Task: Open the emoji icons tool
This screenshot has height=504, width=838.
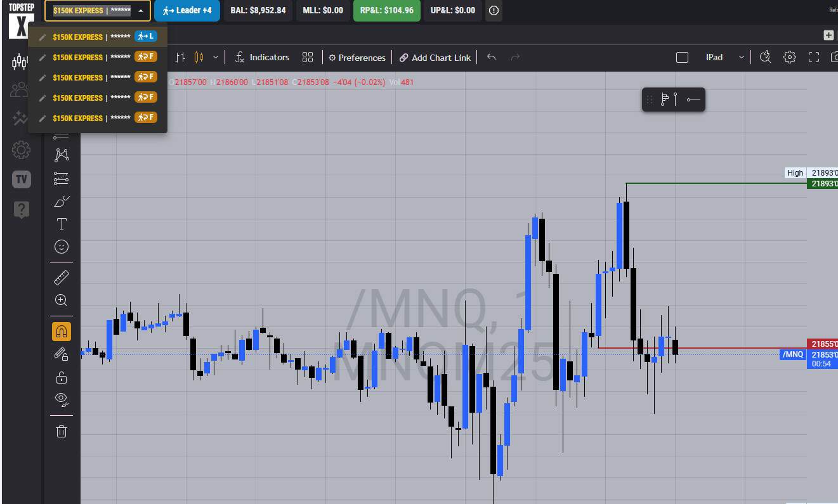Action: (62, 247)
